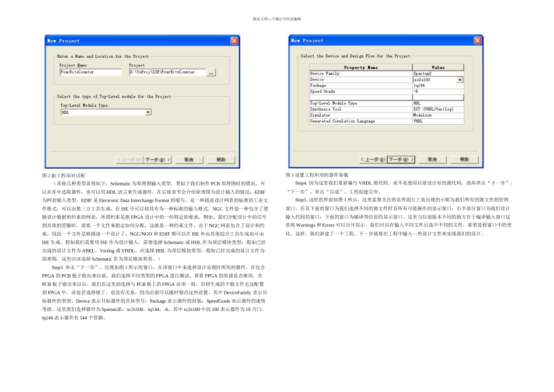Select the Synthesis Tool XST value cell
Viewport: 554px width, 392px height.
(x=437, y=109)
